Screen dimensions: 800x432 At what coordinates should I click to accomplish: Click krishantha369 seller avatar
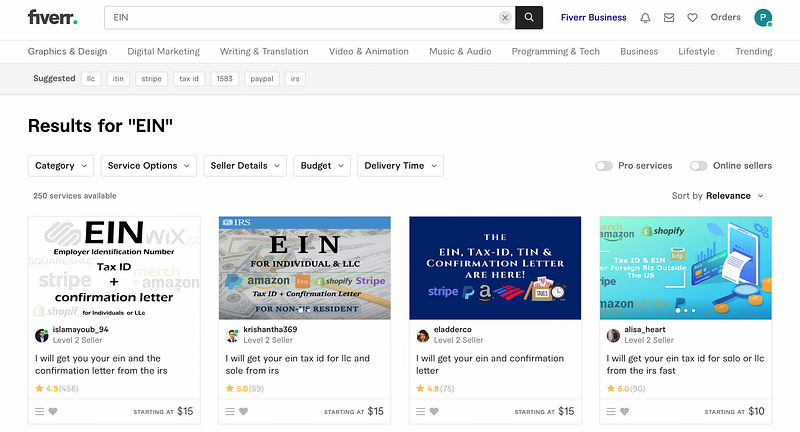pyautogui.click(x=232, y=335)
